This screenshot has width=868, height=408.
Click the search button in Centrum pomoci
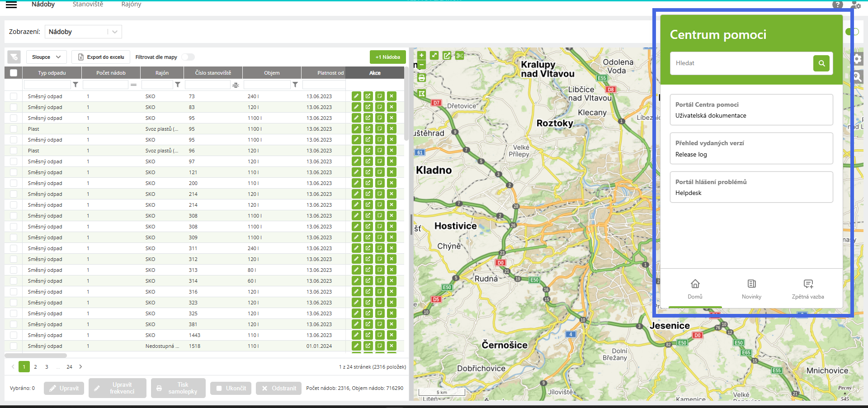[x=821, y=63]
